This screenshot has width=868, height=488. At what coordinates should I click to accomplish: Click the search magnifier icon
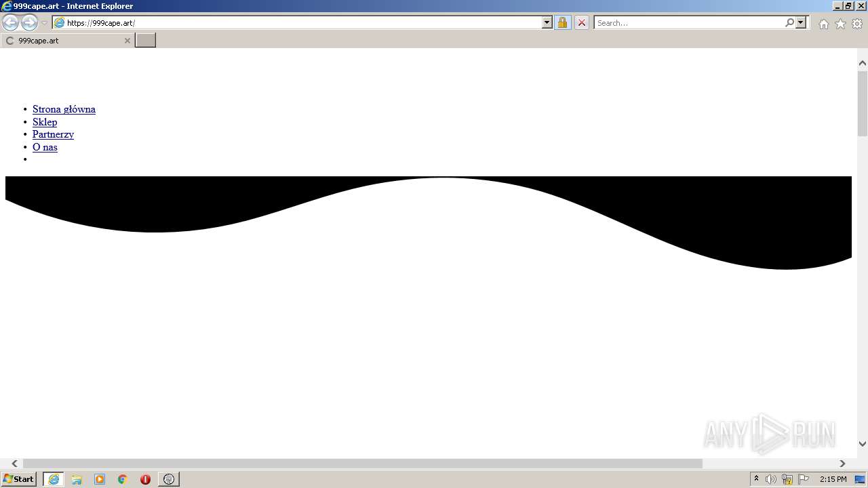(789, 23)
